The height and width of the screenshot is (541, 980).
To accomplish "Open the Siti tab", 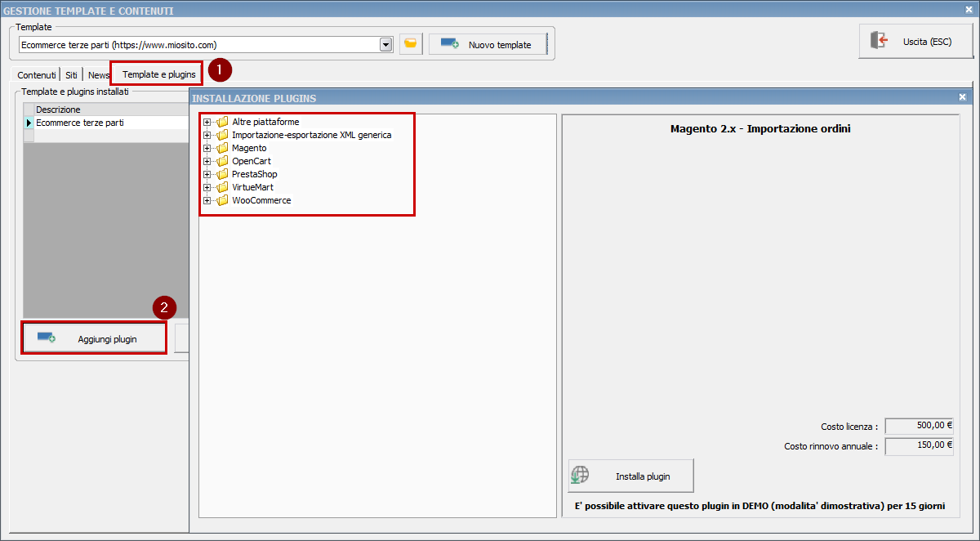I will point(71,75).
